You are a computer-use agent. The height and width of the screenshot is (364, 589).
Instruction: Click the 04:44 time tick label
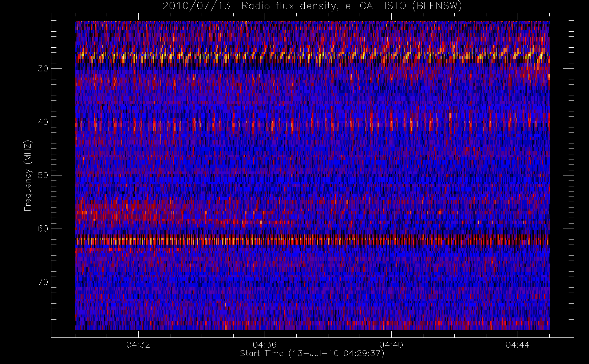(x=518, y=345)
